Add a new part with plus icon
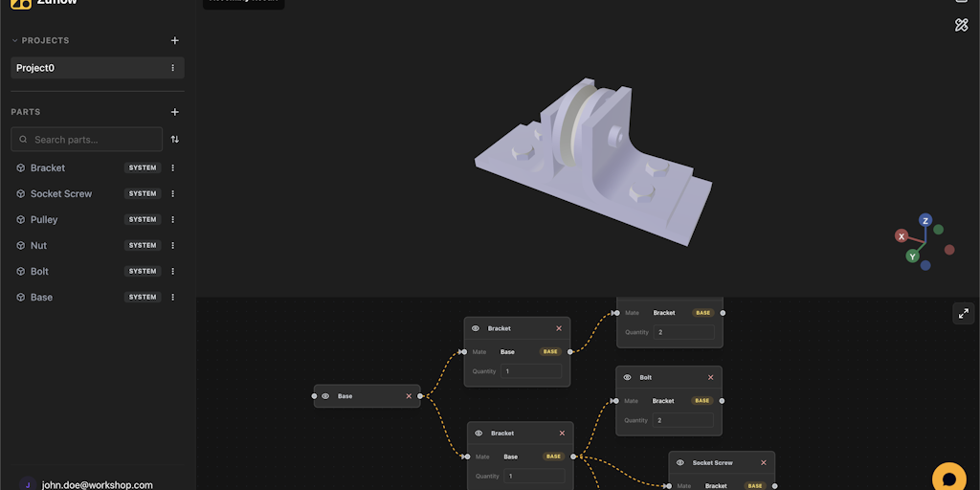This screenshot has width=980, height=490. coord(174,112)
